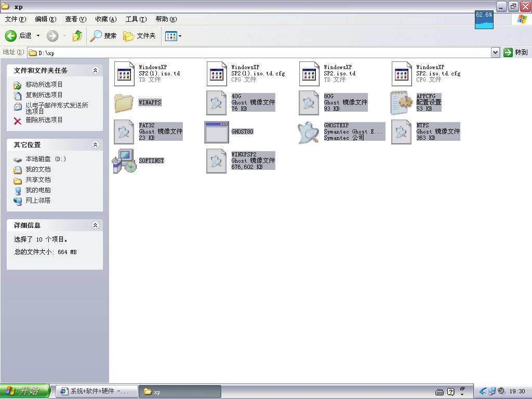Select the WINAPPS folder icon
Image resolution: width=532 pixels, height=399 pixels.
point(124,103)
